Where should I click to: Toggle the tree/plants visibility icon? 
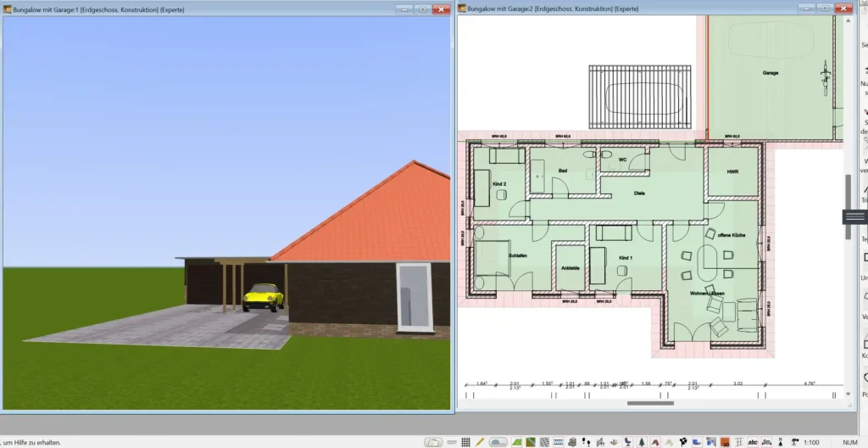click(x=642, y=441)
